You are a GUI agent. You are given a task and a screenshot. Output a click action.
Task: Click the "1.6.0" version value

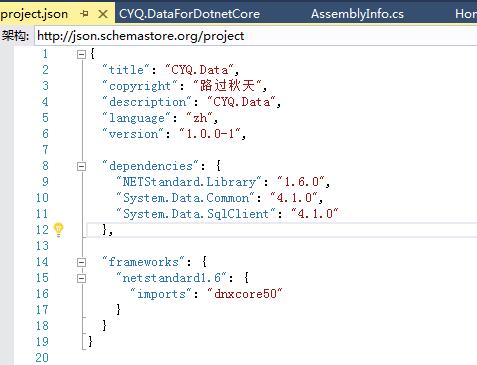(x=301, y=182)
